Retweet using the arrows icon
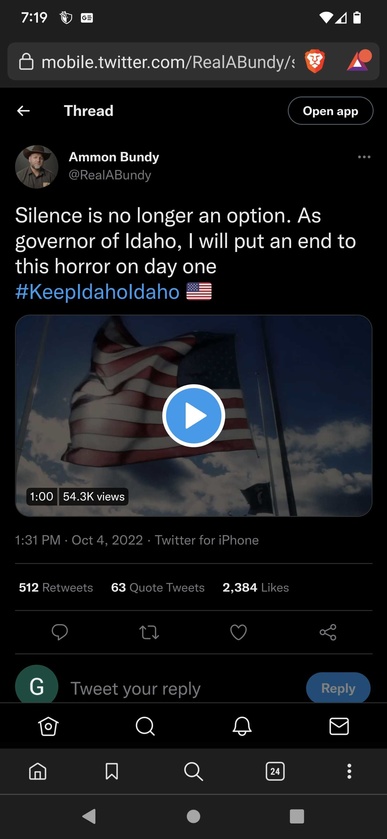This screenshot has width=387, height=839. click(x=149, y=632)
